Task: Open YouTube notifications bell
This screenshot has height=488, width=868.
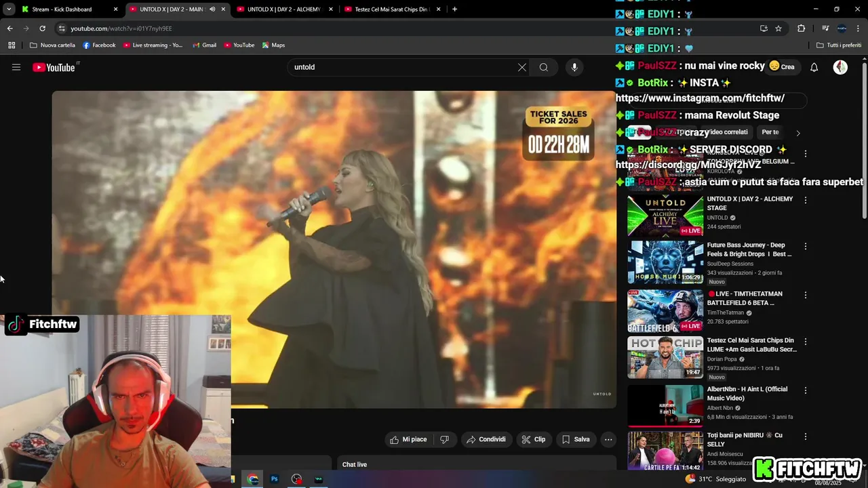Action: click(814, 67)
